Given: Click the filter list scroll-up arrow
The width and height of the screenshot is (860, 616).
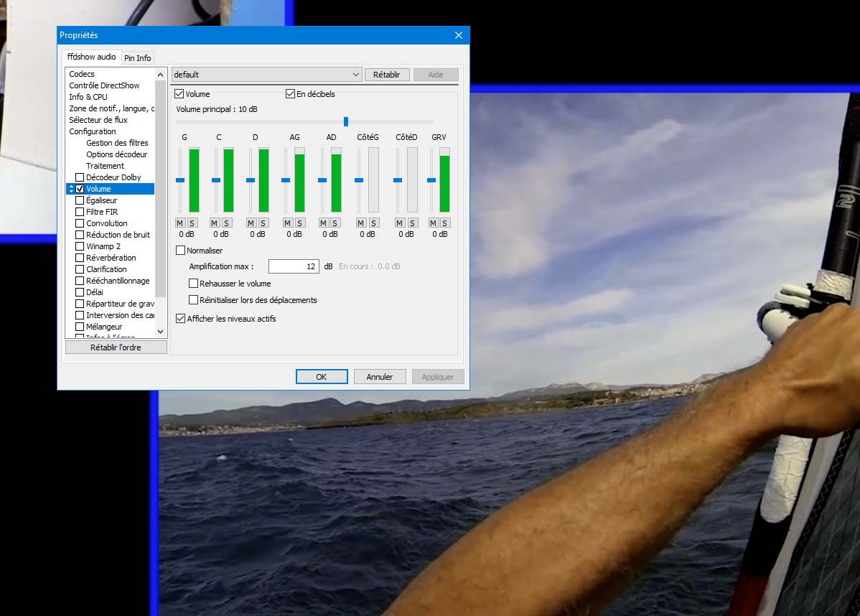Looking at the screenshot, I should point(160,75).
